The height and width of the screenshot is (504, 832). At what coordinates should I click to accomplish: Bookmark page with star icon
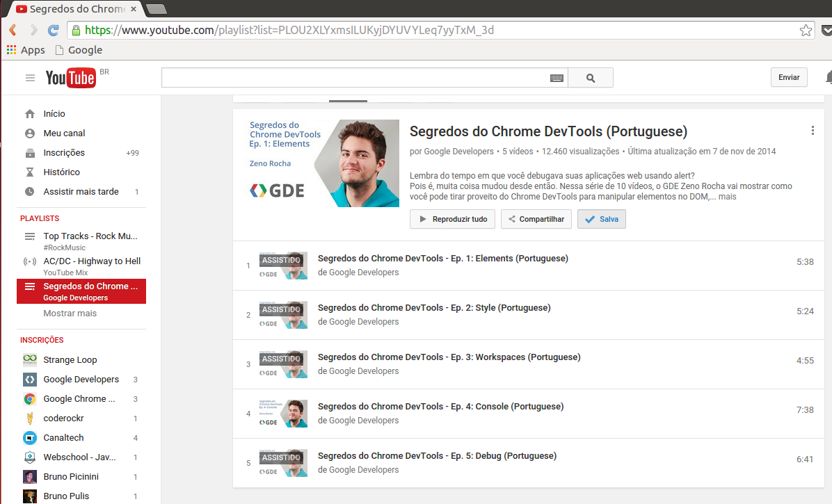(x=806, y=30)
